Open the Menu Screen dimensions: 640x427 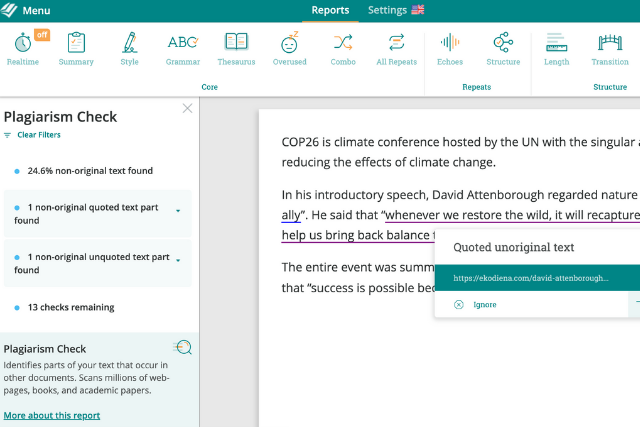(36, 11)
